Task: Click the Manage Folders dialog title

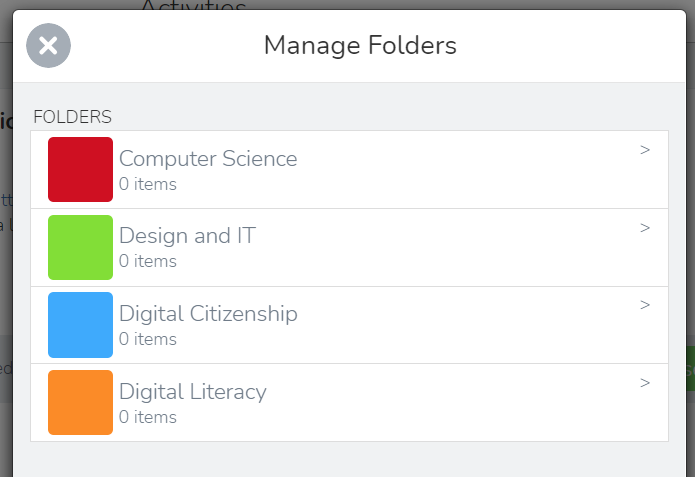Action: point(360,46)
